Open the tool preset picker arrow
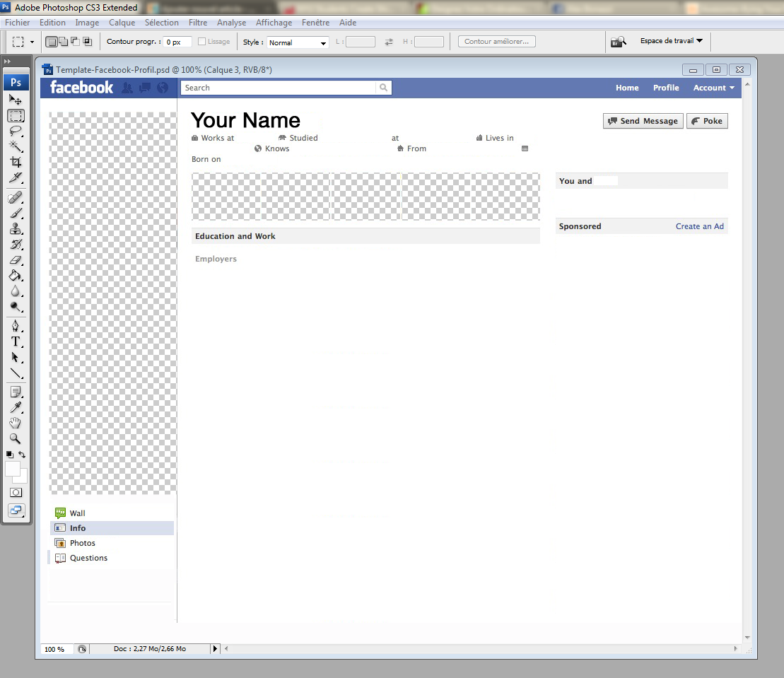Image resolution: width=784 pixels, height=678 pixels. tap(32, 42)
